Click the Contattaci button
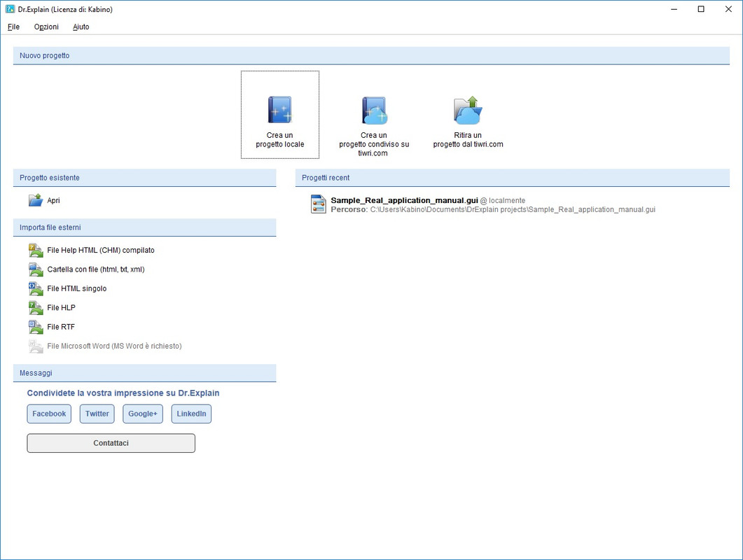 pos(111,443)
